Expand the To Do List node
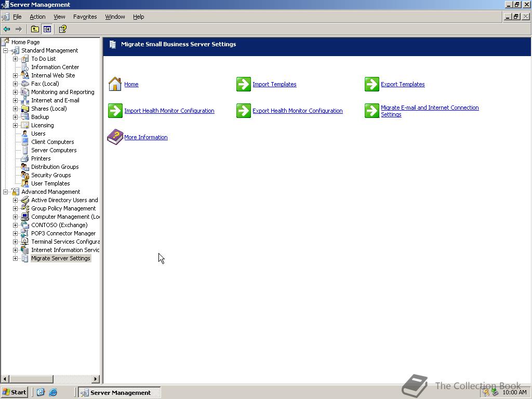Screen dimensions: 532x399 (x=15, y=59)
